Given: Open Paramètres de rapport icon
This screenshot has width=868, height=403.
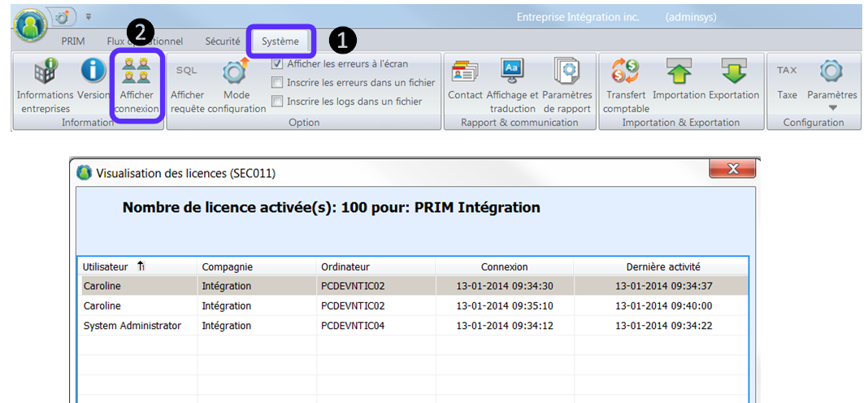Looking at the screenshot, I should [x=567, y=72].
